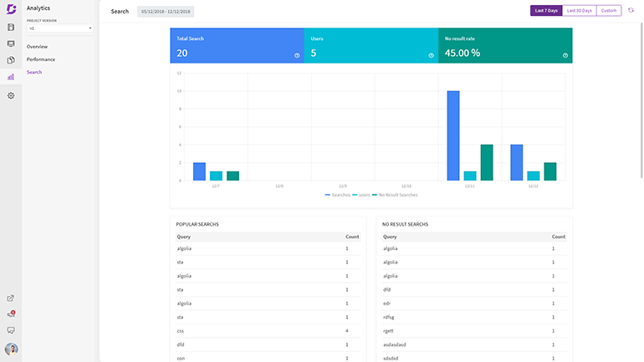Open the user profile avatar
Screen dimensions: 644x362
coord(11,349)
